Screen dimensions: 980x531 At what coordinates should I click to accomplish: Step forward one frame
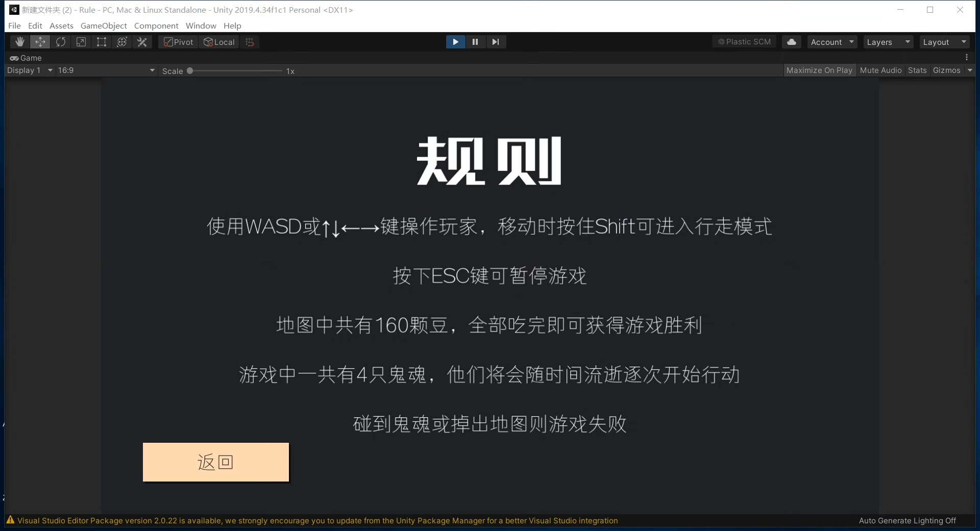tap(496, 42)
